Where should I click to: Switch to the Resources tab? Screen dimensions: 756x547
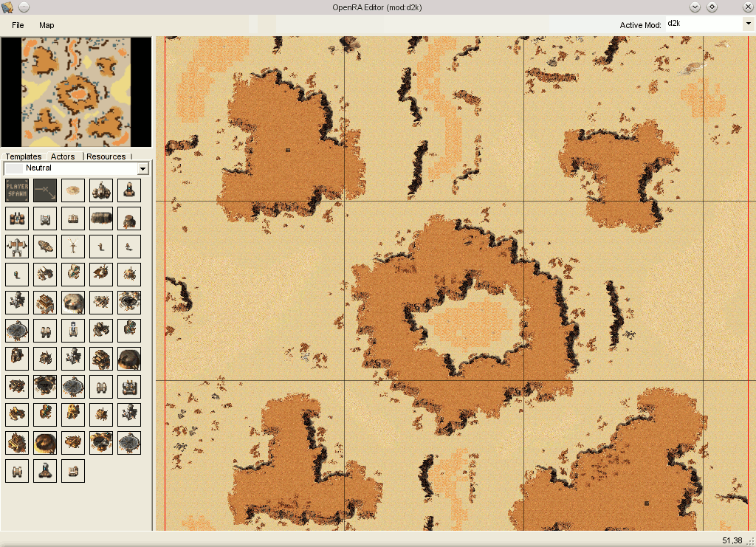(x=106, y=156)
